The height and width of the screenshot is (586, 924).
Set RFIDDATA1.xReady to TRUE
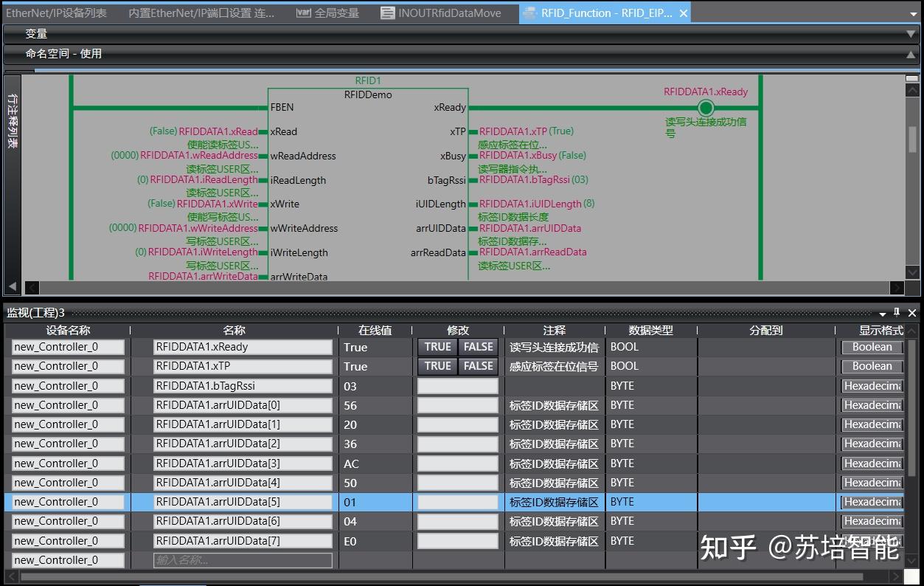point(437,347)
